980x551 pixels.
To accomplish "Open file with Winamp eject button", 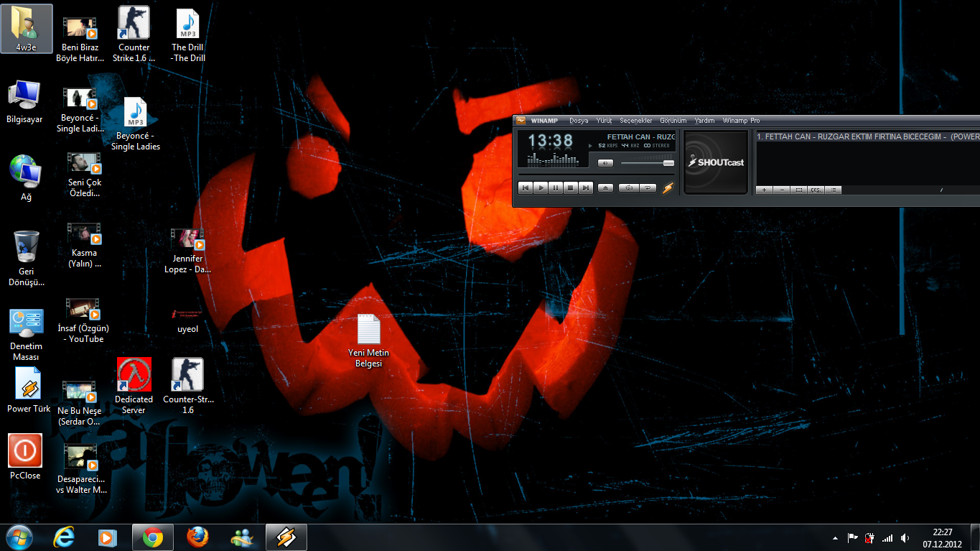I will tap(605, 188).
